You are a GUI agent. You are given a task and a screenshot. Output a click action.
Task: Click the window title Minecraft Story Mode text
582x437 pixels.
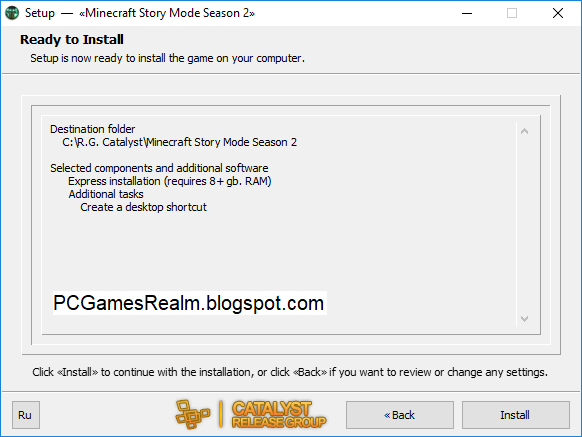point(167,13)
